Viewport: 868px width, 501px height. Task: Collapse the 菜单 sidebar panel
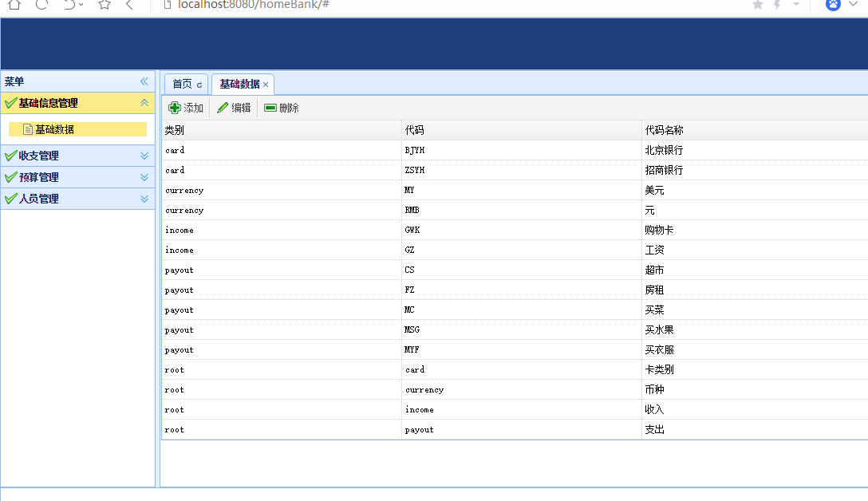pyautogui.click(x=144, y=81)
